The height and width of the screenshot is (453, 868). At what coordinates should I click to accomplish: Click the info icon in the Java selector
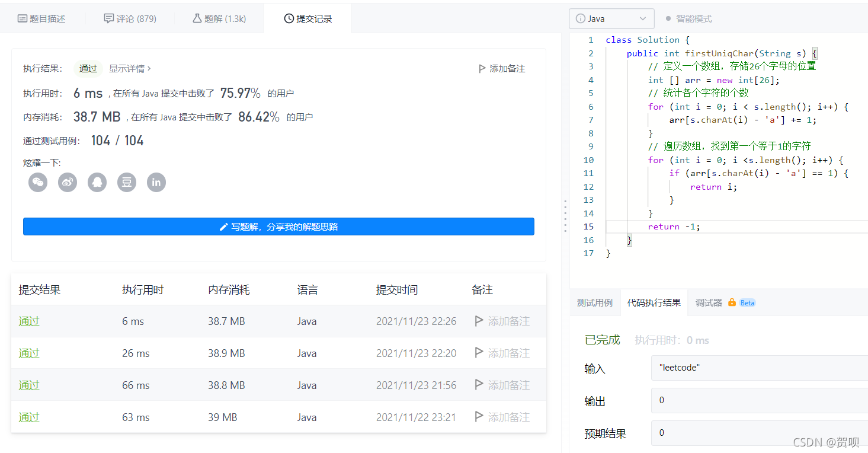[581, 19]
